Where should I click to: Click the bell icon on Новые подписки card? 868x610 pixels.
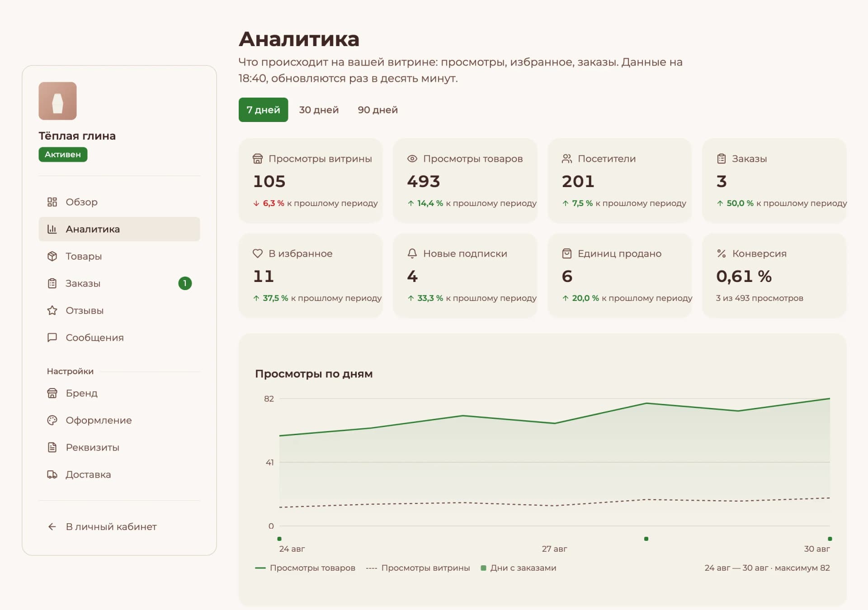[x=412, y=253]
